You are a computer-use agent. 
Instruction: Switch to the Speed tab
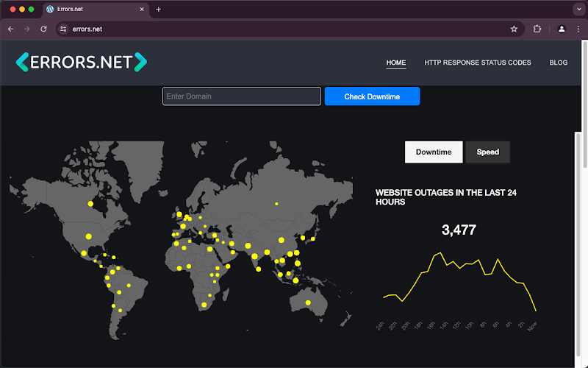click(x=487, y=152)
